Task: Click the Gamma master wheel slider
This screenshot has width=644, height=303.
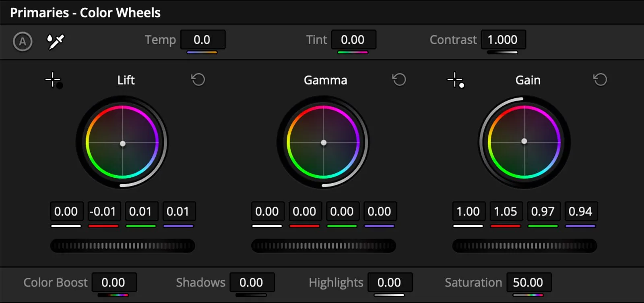Action: click(324, 246)
